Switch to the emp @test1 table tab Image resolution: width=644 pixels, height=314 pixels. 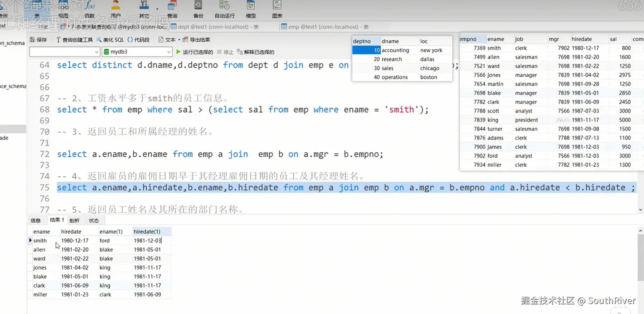pos(325,27)
